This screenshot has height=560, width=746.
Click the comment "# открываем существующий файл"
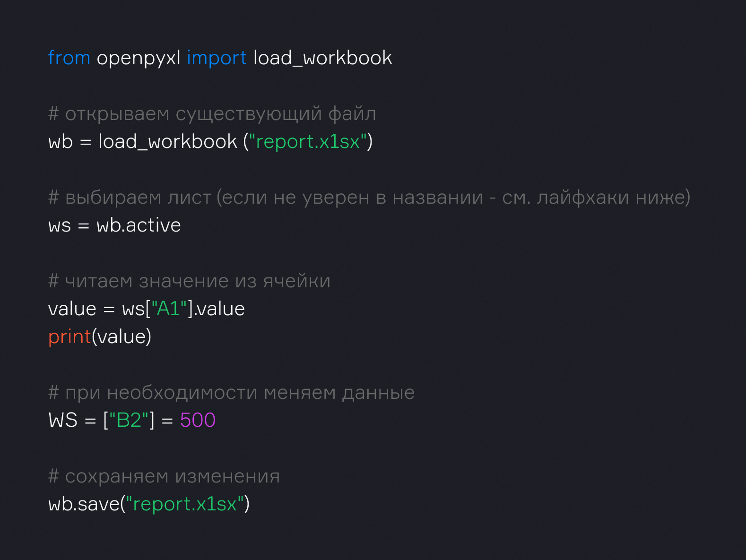pos(212,114)
